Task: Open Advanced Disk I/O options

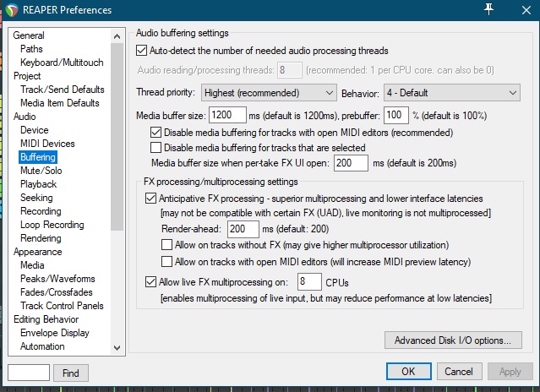Action: (x=453, y=340)
